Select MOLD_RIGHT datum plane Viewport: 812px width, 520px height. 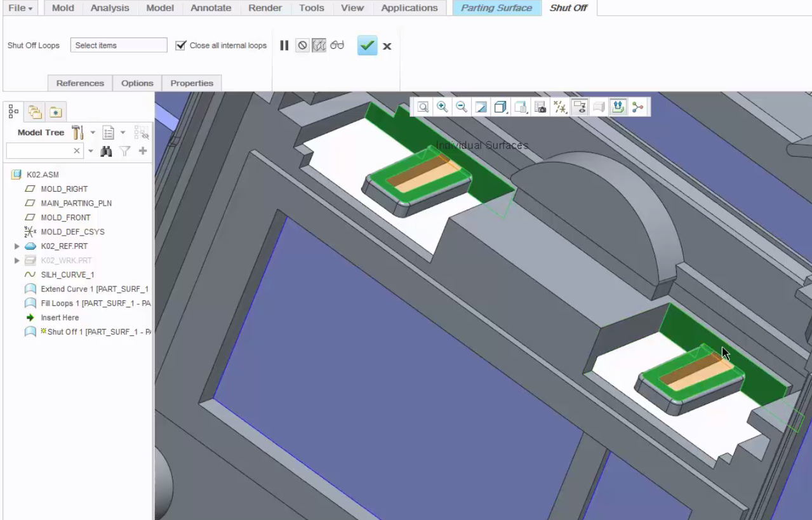(x=64, y=189)
